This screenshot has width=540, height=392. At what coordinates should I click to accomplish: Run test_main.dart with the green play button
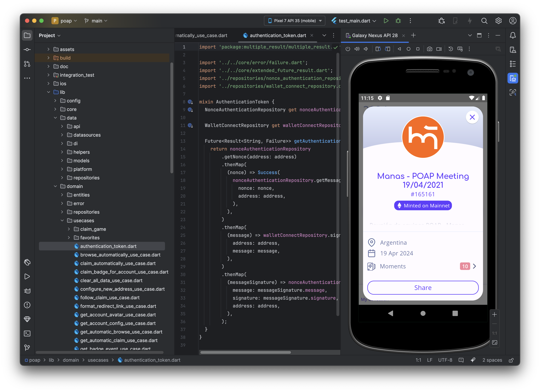click(x=386, y=21)
